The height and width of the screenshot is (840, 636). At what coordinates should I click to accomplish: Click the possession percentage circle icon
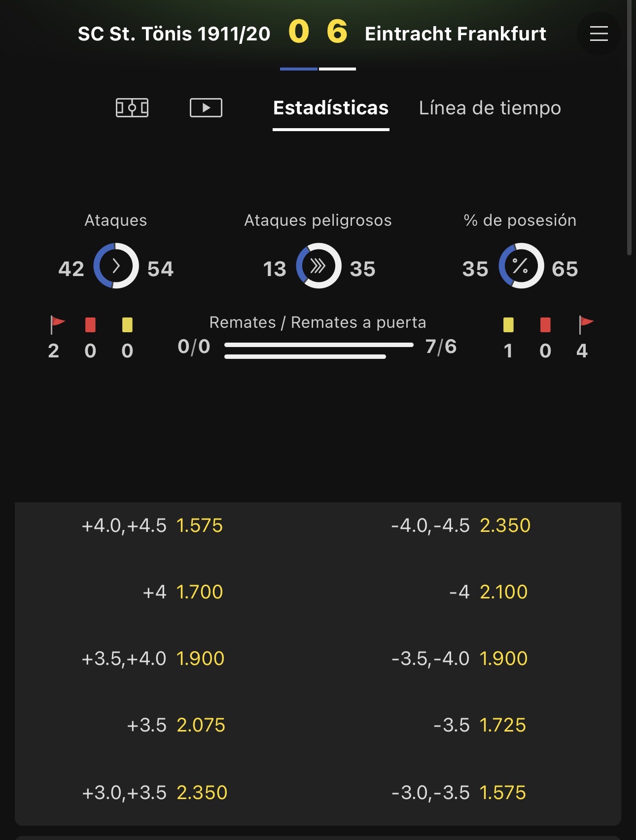point(521,266)
